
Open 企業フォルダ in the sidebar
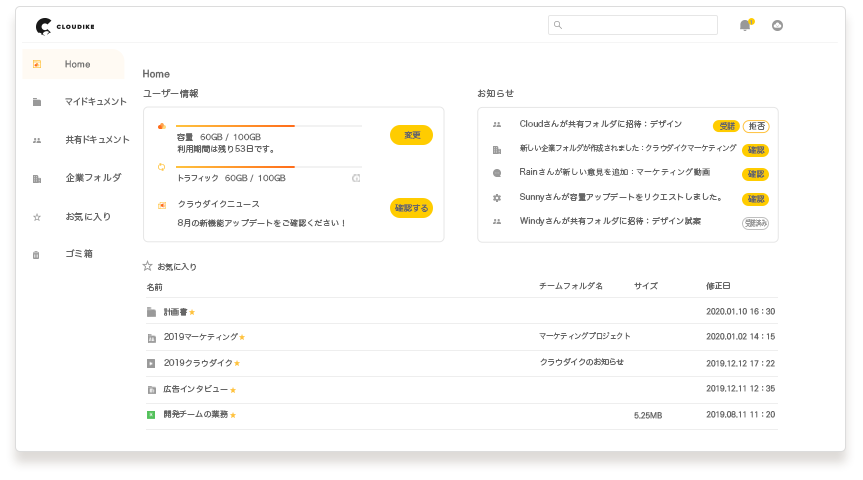[94, 178]
